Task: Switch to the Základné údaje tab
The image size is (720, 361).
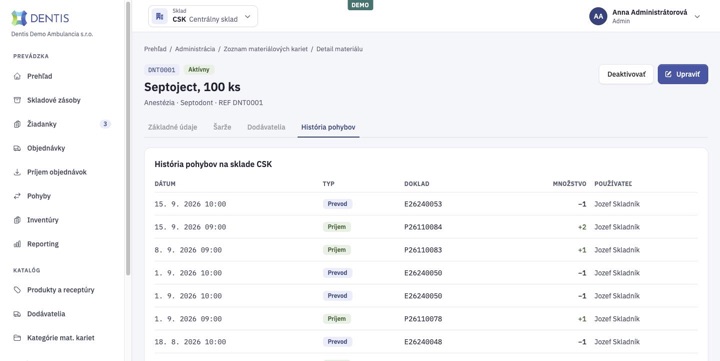Action: click(x=173, y=127)
